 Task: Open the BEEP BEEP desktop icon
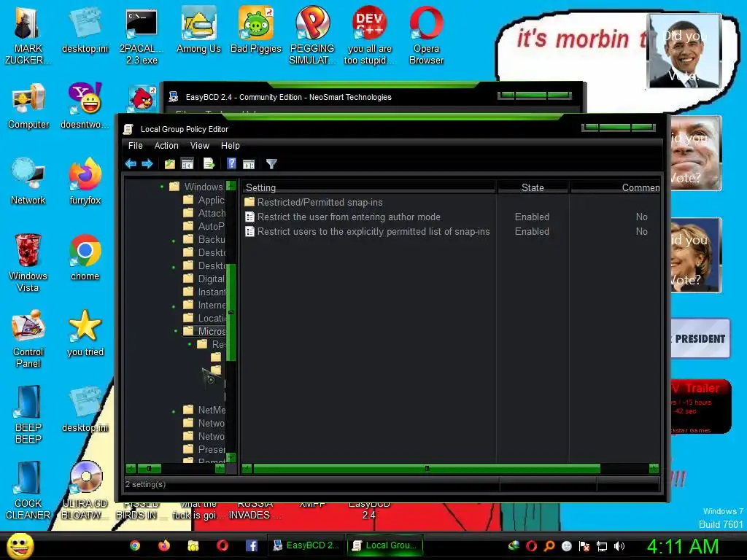coord(28,415)
